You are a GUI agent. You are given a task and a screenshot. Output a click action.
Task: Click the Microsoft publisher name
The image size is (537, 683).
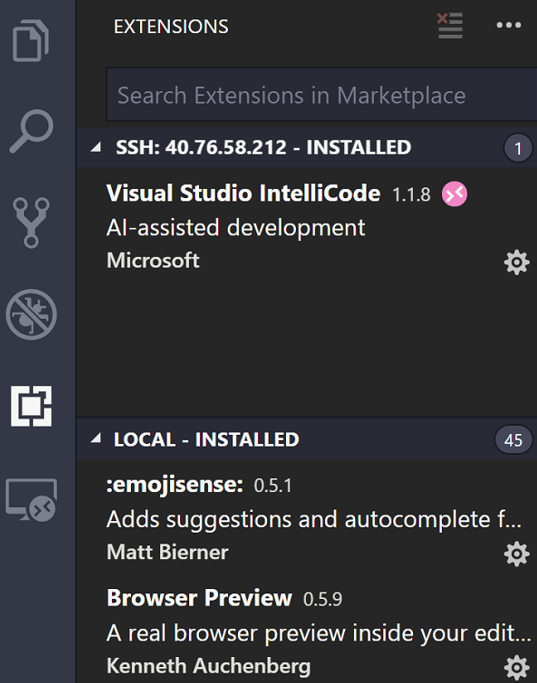click(x=153, y=260)
